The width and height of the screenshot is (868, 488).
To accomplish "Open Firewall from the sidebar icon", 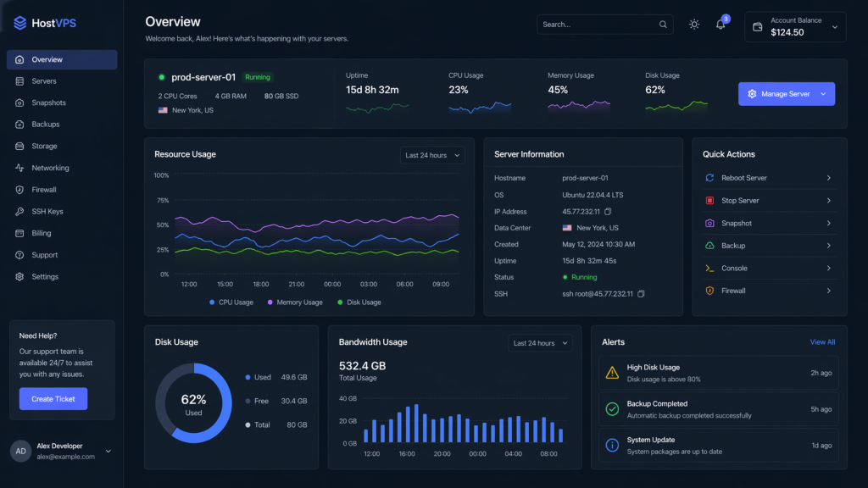I will click(x=21, y=189).
